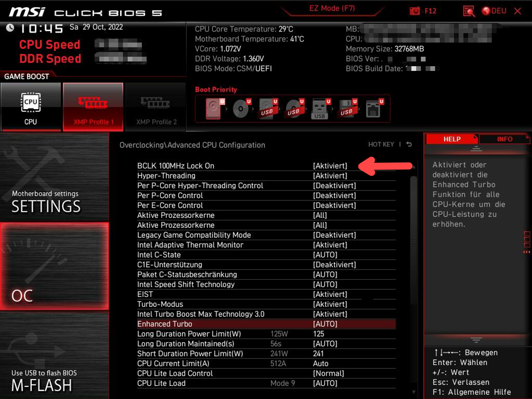
Task: Click BIOS Mode: CSM/UEFI text
Action: coord(234,69)
